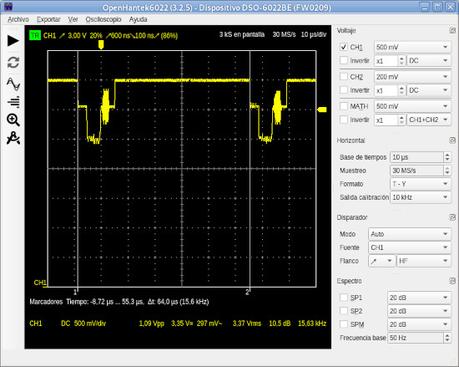The image size is (459, 367).
Task: Click the 15,63 kHz frequency readout
Action: click(312, 323)
